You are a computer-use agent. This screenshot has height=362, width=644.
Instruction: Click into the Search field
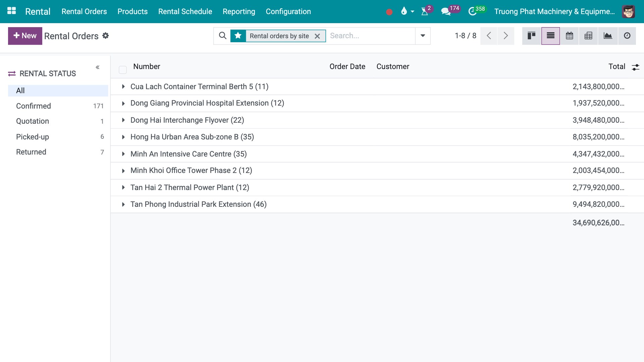(x=371, y=36)
